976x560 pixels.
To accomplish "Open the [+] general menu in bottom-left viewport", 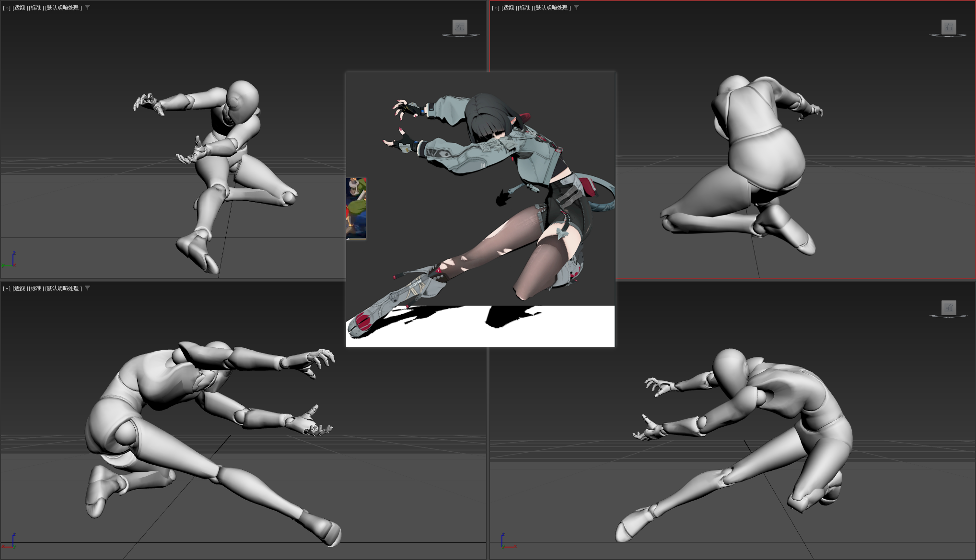I will coord(7,288).
